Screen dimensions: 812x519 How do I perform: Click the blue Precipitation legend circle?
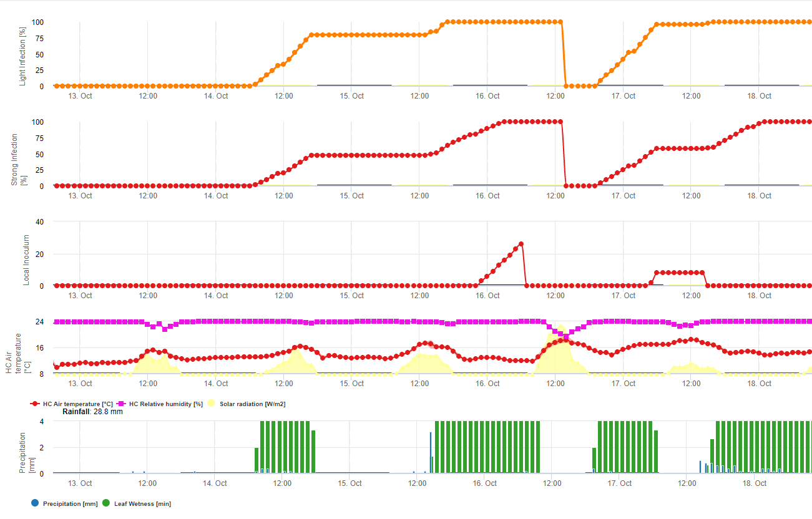coord(35,503)
